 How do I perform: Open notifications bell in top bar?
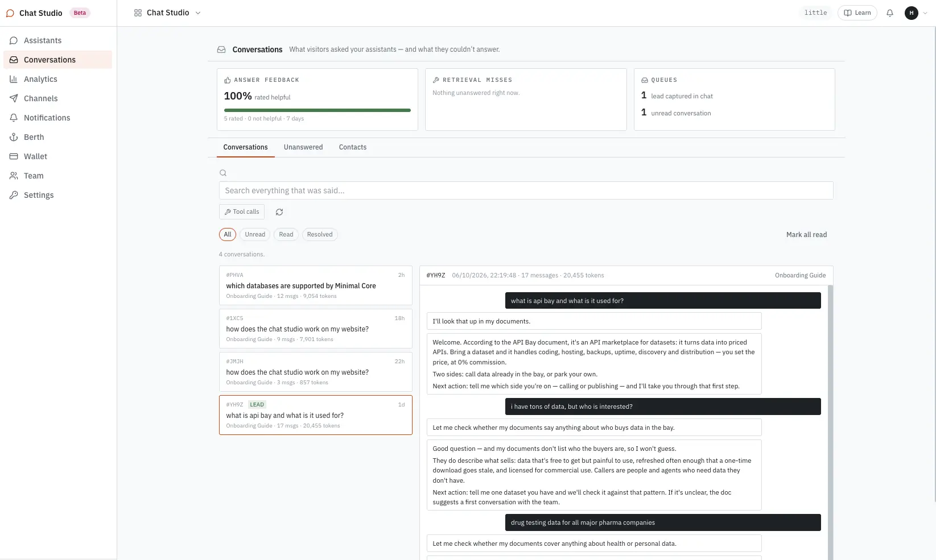point(890,13)
